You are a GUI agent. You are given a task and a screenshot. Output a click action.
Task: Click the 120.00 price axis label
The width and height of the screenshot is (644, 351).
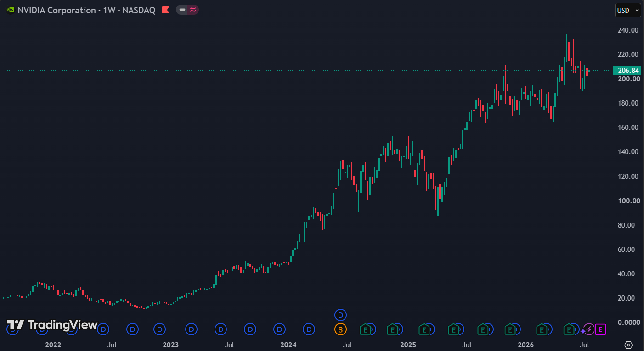tap(628, 177)
